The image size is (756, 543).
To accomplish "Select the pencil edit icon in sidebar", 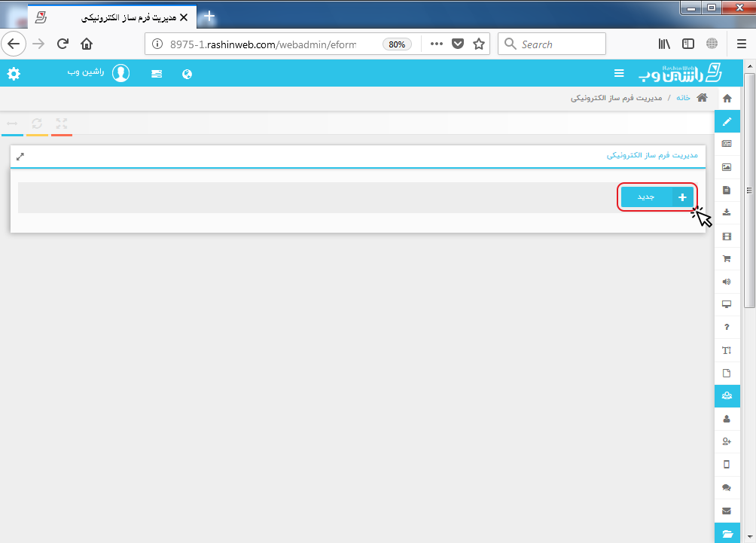I will coord(727,121).
